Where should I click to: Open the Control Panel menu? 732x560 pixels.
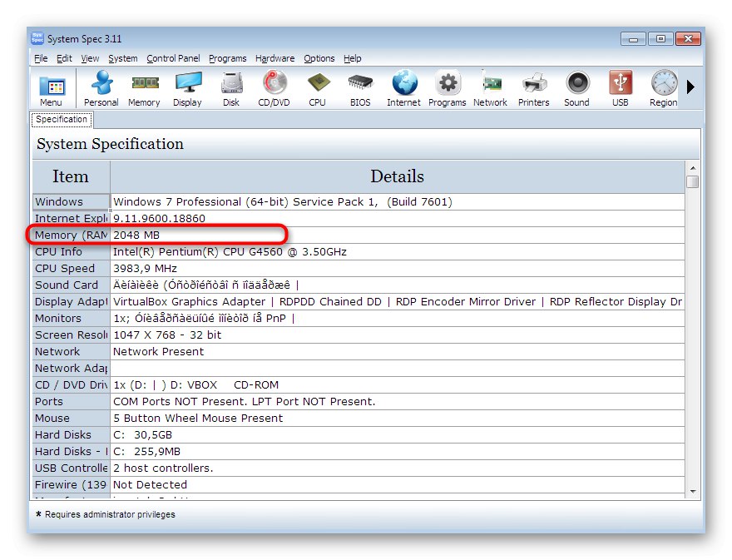pos(173,58)
